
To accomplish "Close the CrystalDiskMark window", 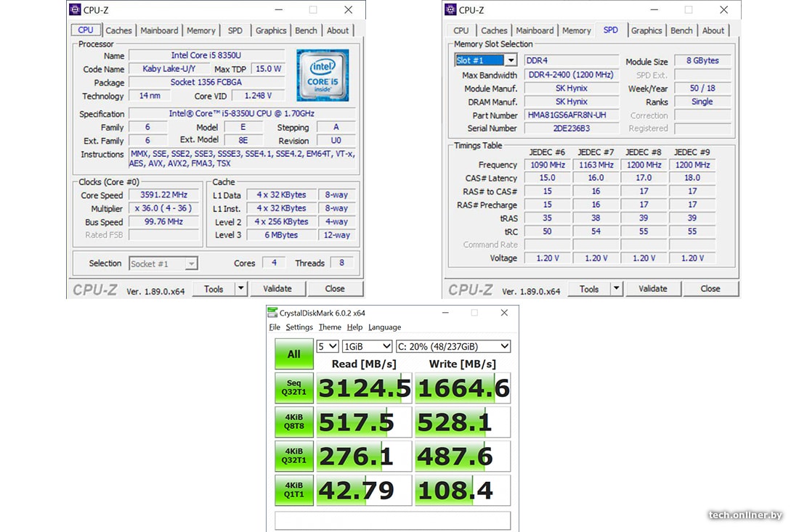I will tap(504, 313).
